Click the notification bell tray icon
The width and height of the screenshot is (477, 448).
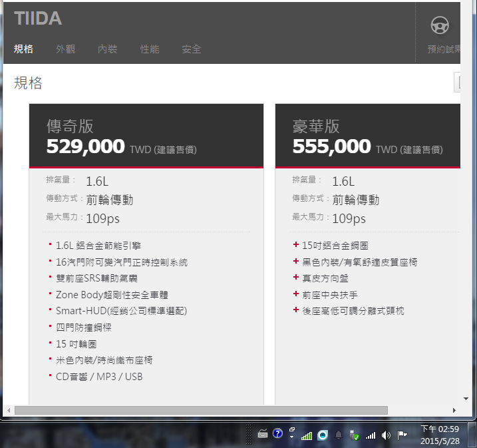pos(339,435)
